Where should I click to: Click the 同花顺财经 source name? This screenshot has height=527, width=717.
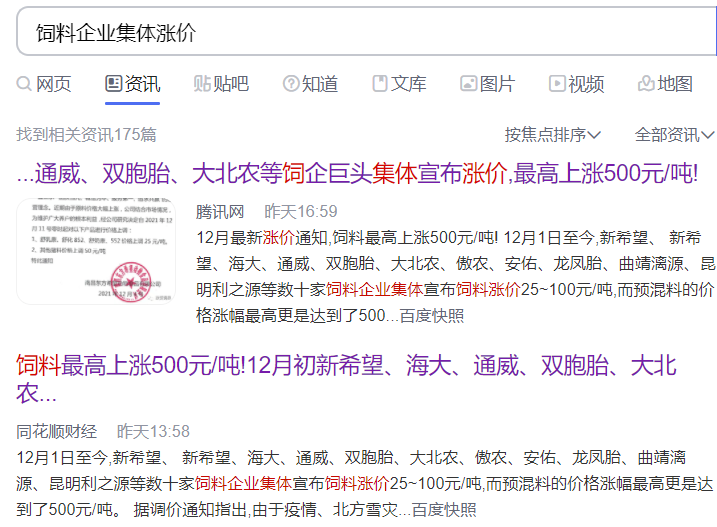tap(57, 431)
